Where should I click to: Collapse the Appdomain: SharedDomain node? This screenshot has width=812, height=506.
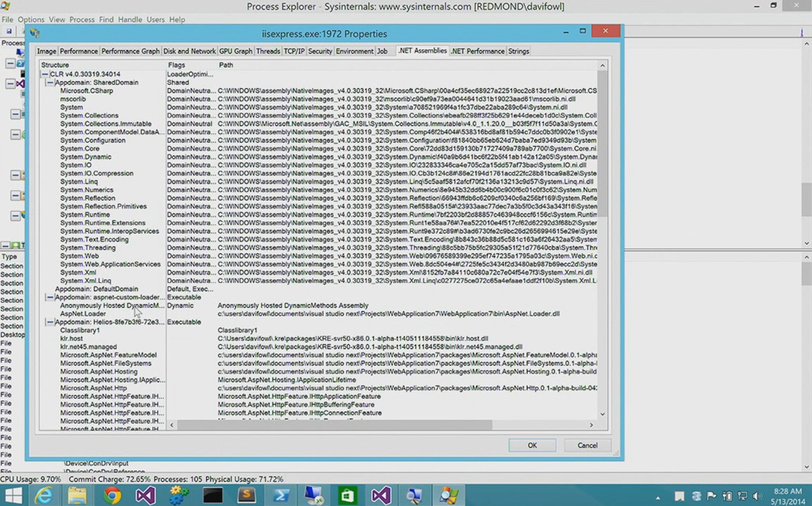coord(50,82)
